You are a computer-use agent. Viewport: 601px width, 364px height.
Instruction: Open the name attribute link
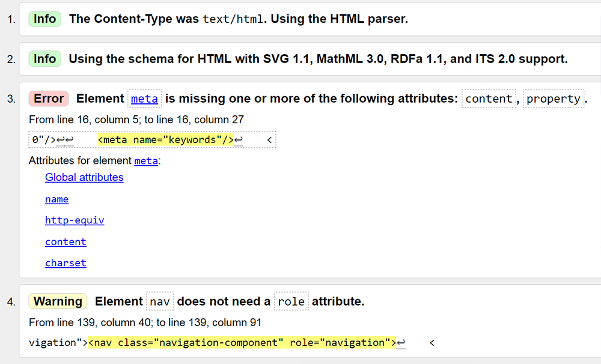pos(56,199)
